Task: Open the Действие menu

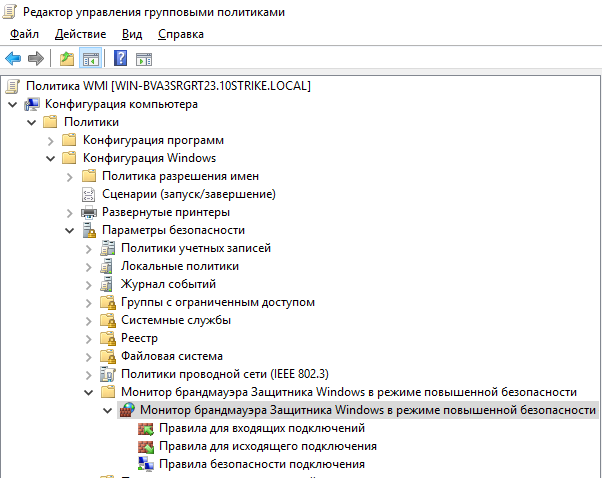Action: (80, 34)
